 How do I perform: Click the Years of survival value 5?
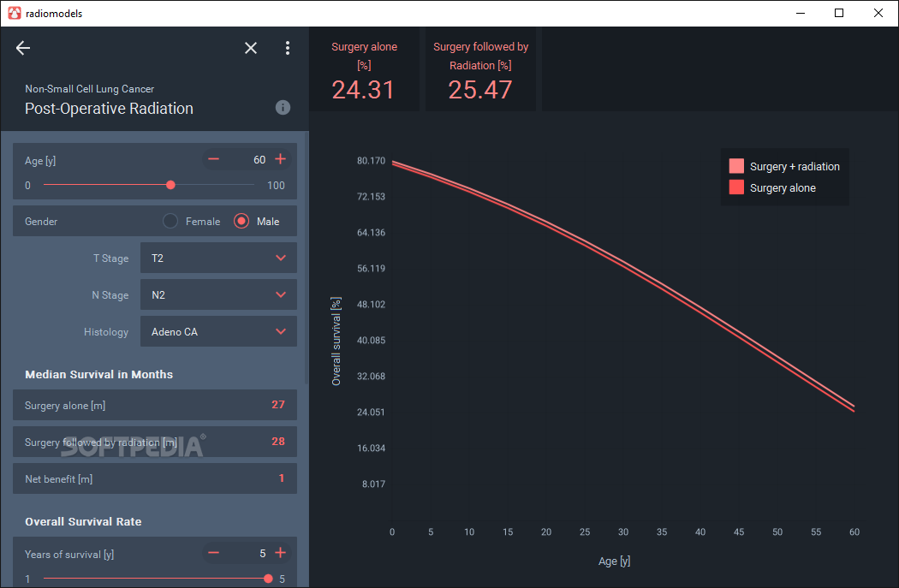click(x=263, y=554)
